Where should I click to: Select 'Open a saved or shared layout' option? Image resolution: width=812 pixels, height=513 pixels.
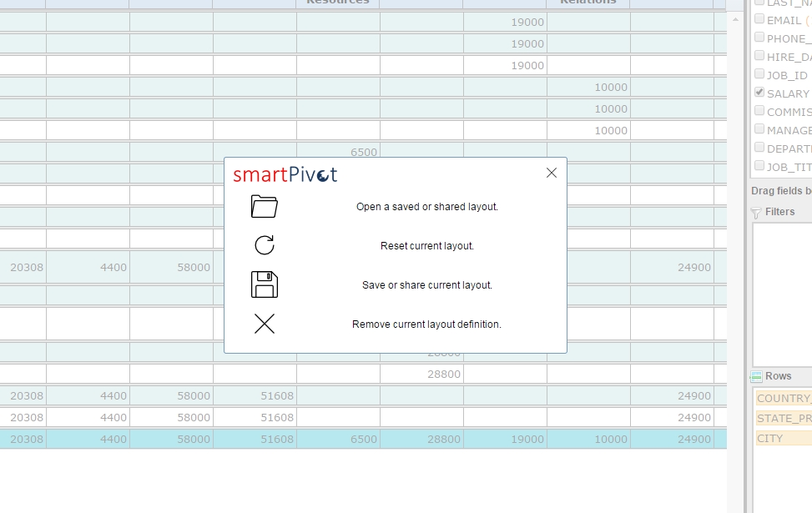pos(426,207)
